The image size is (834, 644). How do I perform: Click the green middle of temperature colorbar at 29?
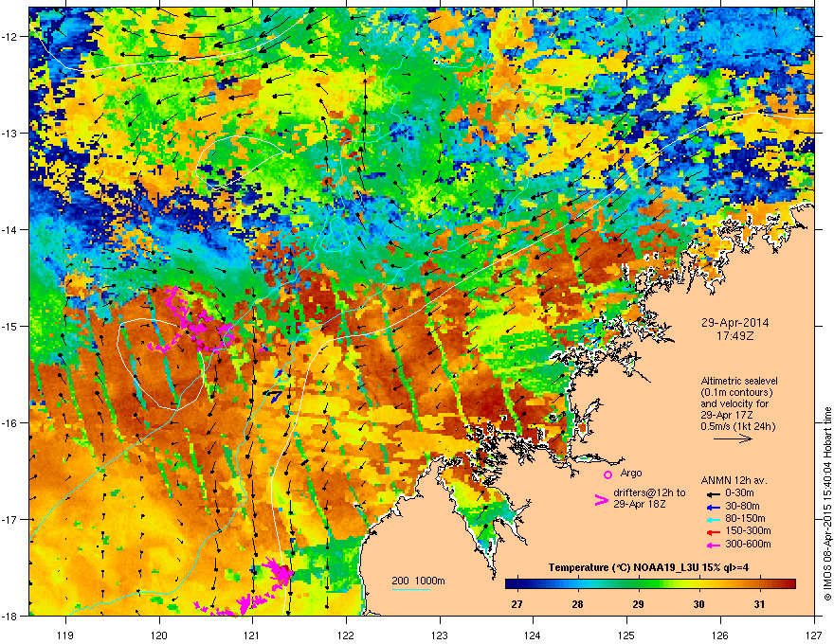(638, 583)
